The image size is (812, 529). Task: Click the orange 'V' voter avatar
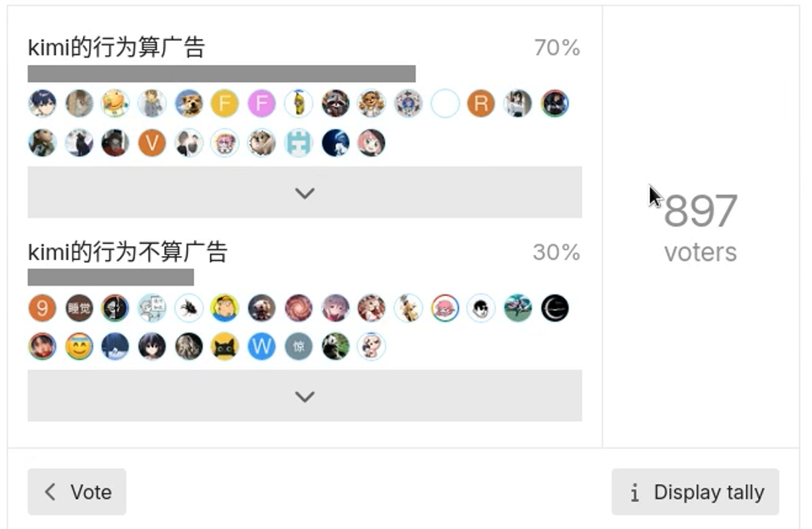point(152,143)
